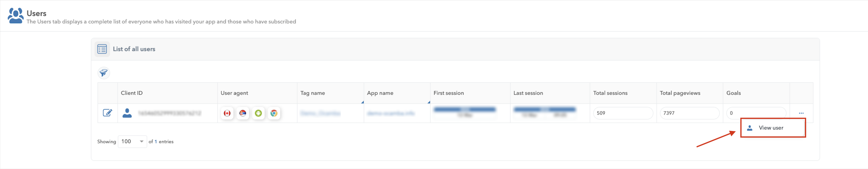The image size is (868, 169).
Task: Open the filter funnel icon
Action: pos(104,73)
